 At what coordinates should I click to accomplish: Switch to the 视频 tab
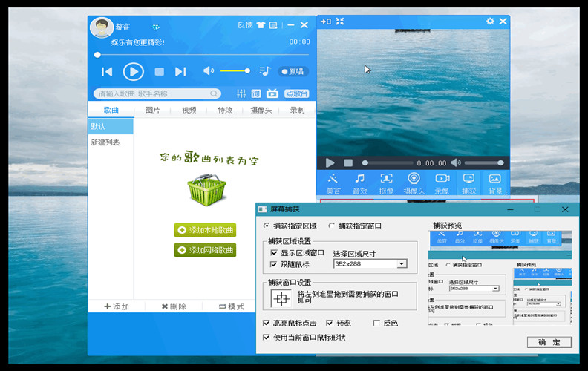click(189, 111)
